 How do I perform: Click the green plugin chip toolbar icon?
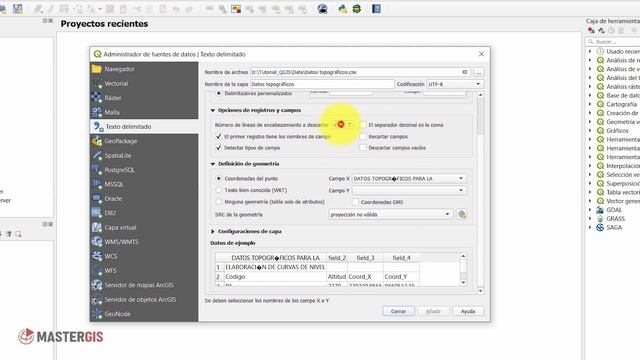pos(357,9)
